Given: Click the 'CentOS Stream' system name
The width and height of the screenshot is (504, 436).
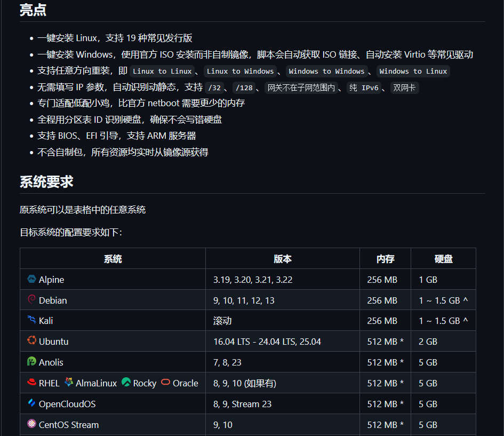Looking at the screenshot, I should (69, 425).
